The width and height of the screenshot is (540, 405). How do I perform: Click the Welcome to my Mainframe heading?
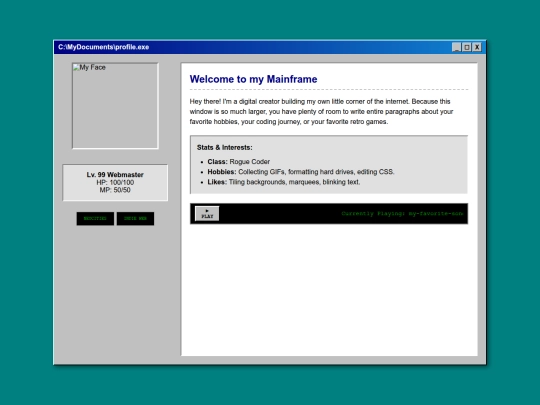[253, 79]
